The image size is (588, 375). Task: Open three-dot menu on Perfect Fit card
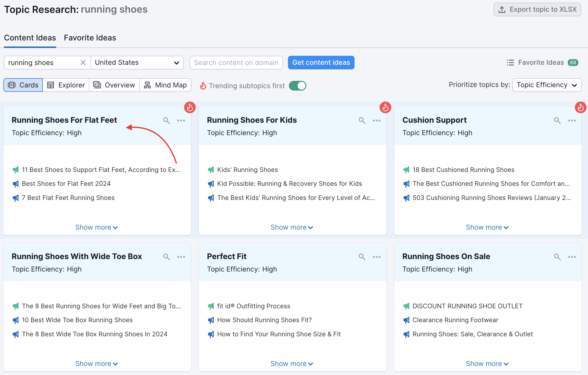(376, 257)
